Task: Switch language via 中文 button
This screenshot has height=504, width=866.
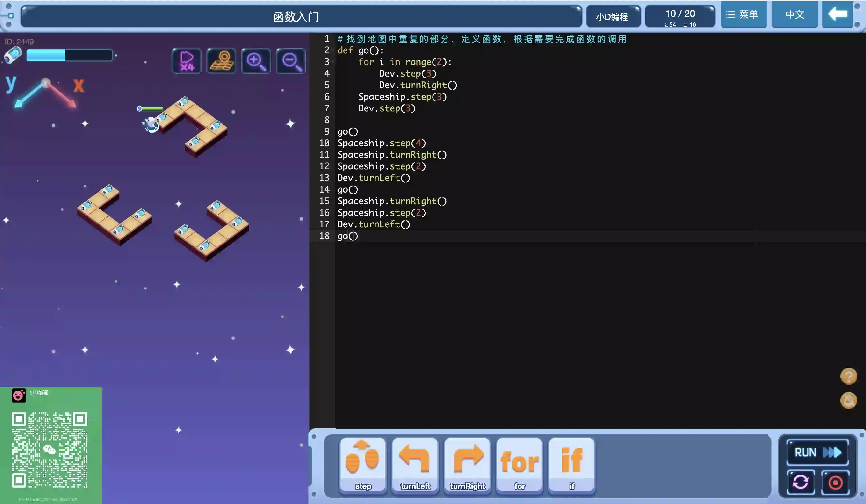Action: coord(794,14)
